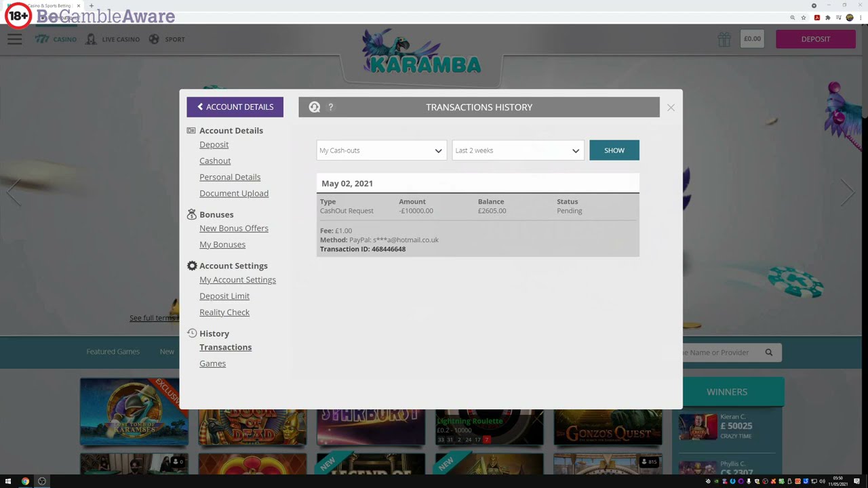
Task: Open the Lightning Roulette game
Action: click(x=490, y=428)
